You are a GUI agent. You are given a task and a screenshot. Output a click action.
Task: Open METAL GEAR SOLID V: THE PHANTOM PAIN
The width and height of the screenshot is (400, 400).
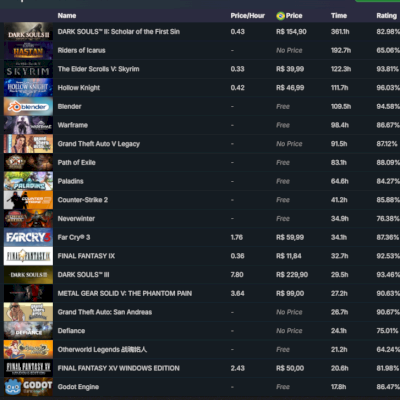pos(125,293)
